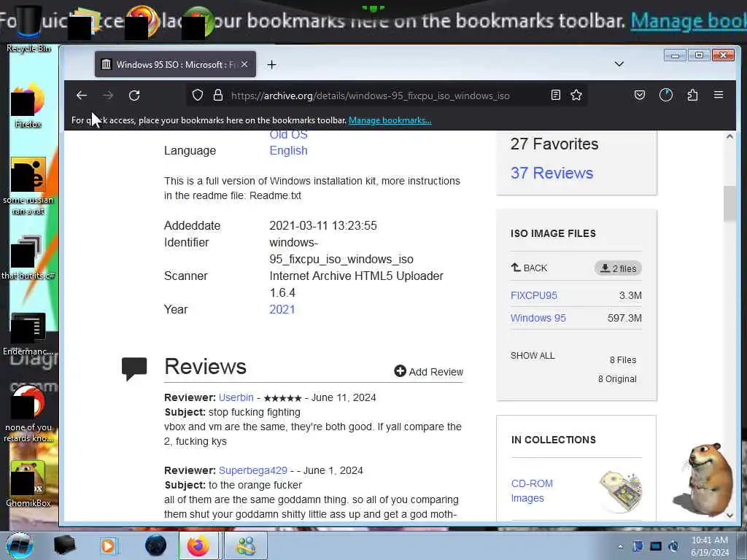Select Windows 95 ISO browser tab

[x=175, y=64]
